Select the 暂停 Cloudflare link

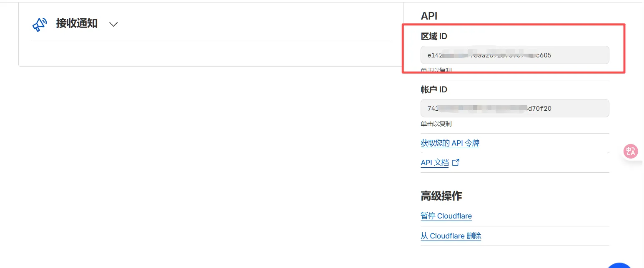446,216
